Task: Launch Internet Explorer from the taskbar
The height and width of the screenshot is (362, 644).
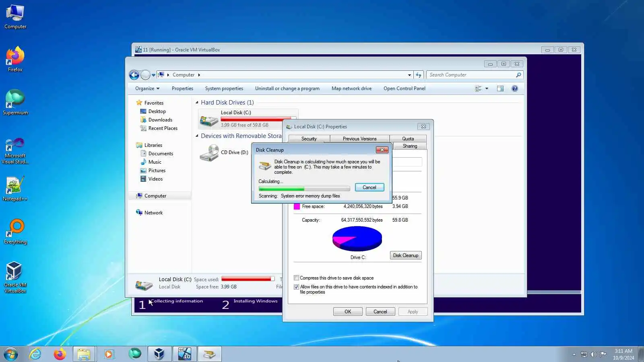Action: (35, 354)
